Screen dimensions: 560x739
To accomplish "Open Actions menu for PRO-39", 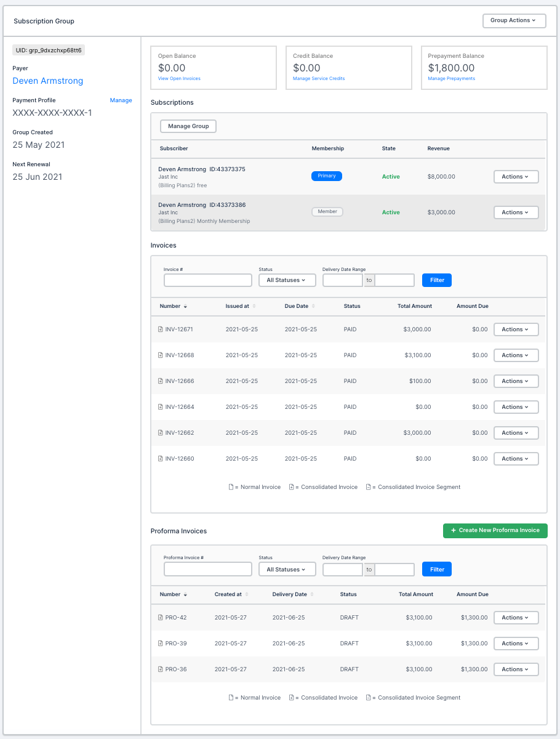I will 516,644.
